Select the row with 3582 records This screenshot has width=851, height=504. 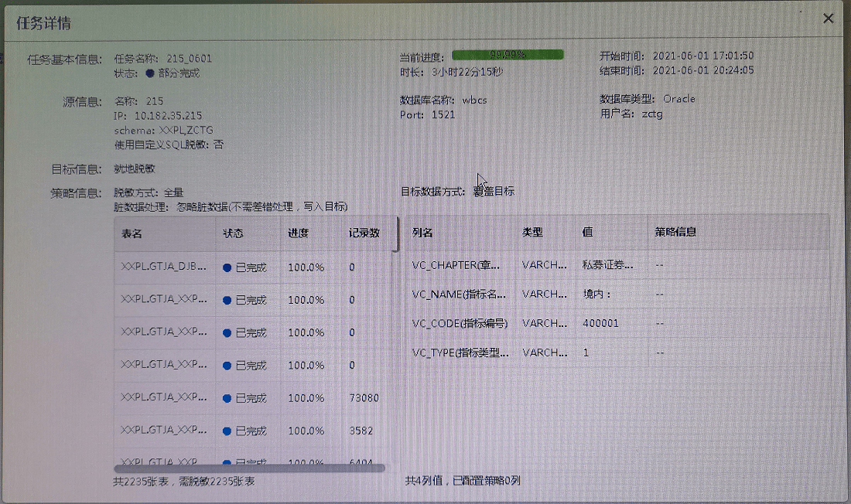click(x=253, y=431)
